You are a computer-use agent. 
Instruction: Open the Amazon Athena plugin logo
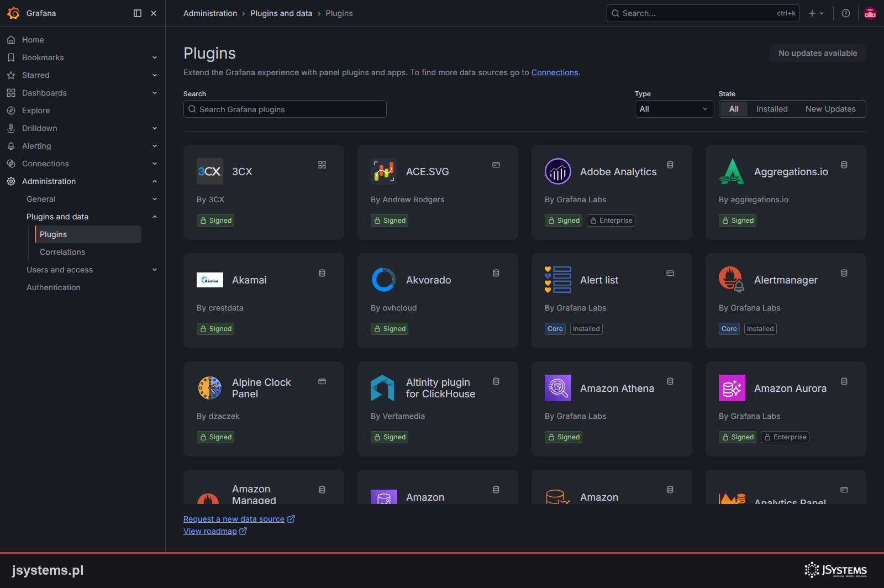(558, 388)
